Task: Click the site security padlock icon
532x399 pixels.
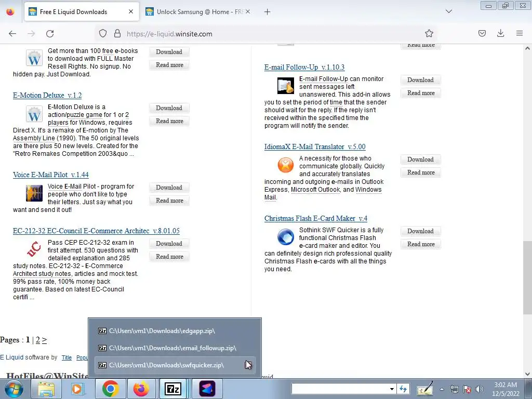Action: point(117,34)
